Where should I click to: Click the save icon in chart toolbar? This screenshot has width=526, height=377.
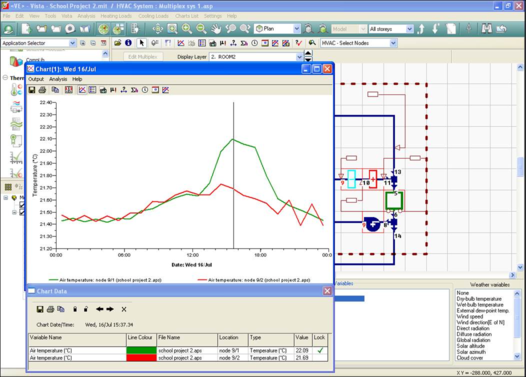point(32,90)
